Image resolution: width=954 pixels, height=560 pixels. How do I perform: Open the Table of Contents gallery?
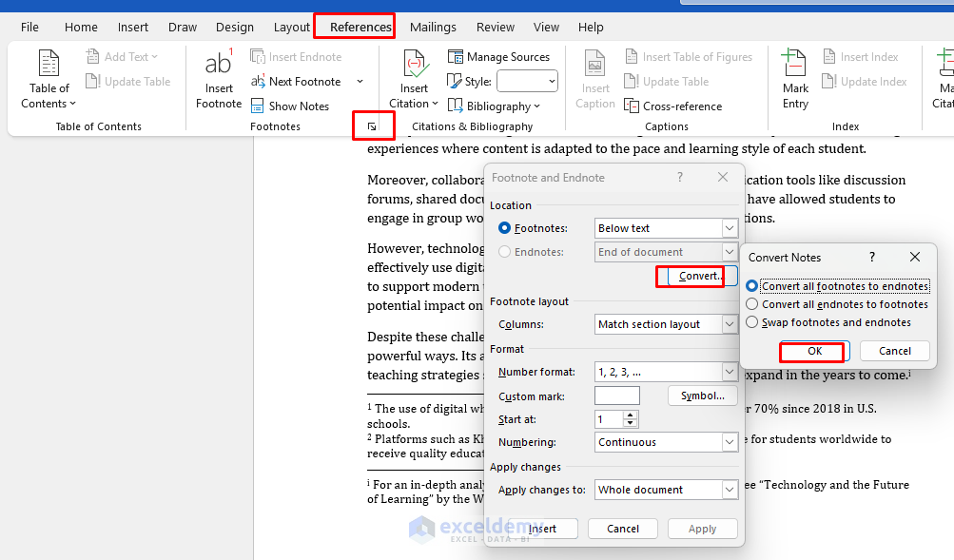[x=49, y=79]
